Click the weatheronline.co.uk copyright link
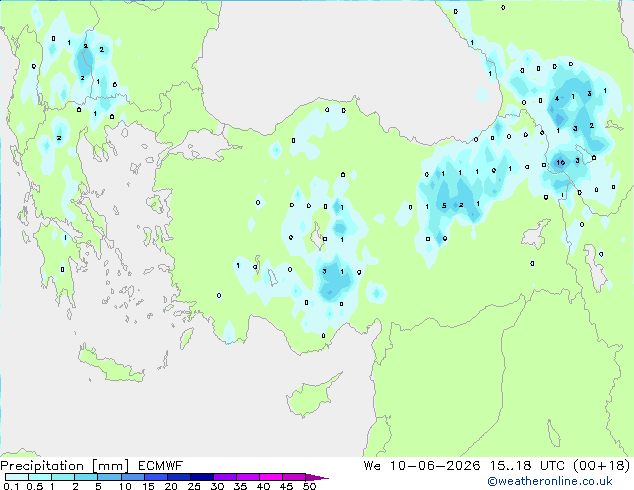The height and width of the screenshot is (490, 634). tap(550, 481)
